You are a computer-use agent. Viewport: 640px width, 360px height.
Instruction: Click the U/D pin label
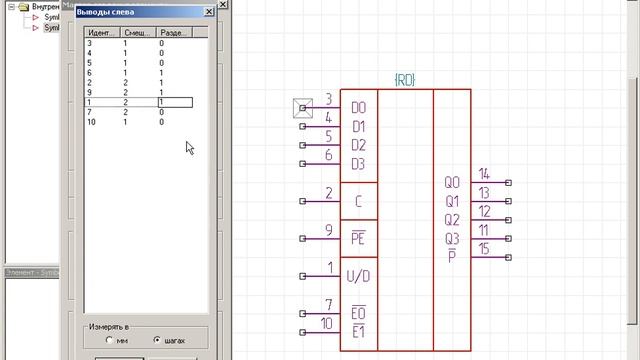tap(358, 276)
